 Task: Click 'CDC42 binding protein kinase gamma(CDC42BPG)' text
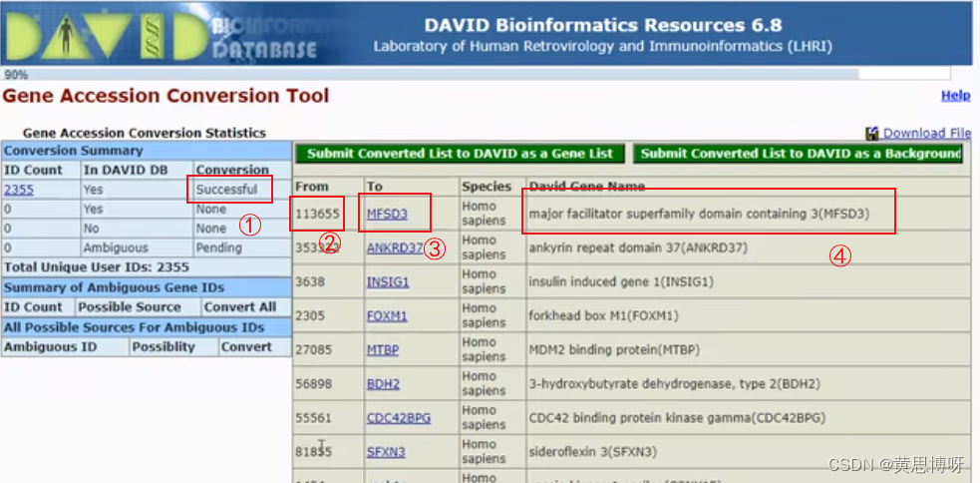click(678, 417)
